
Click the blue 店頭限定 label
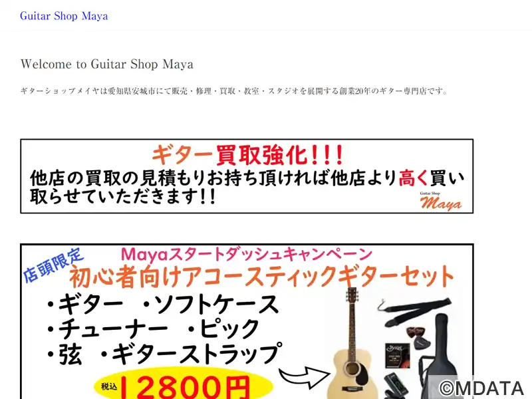tap(53, 265)
